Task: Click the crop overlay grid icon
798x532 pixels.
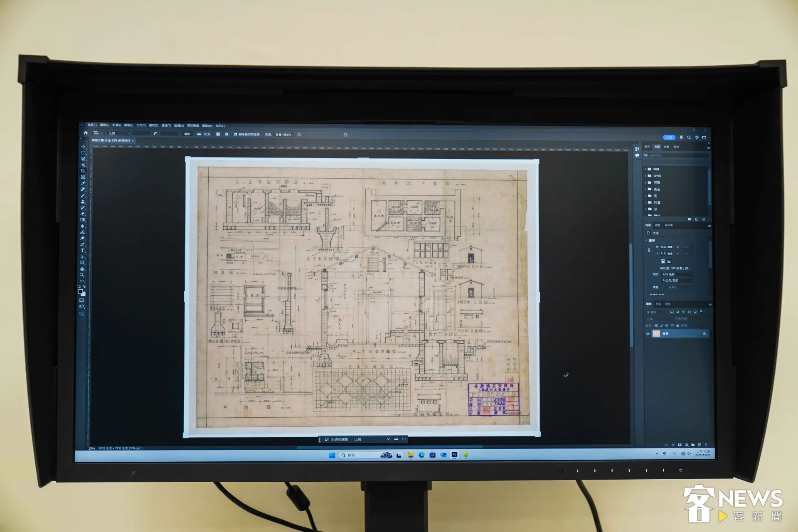Action: click(x=218, y=134)
